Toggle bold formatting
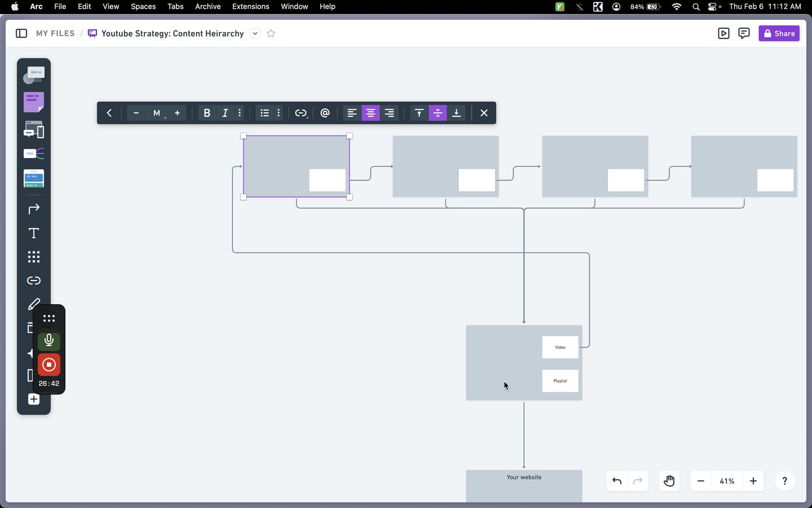Screen dimensions: 812x508 (x=207, y=113)
